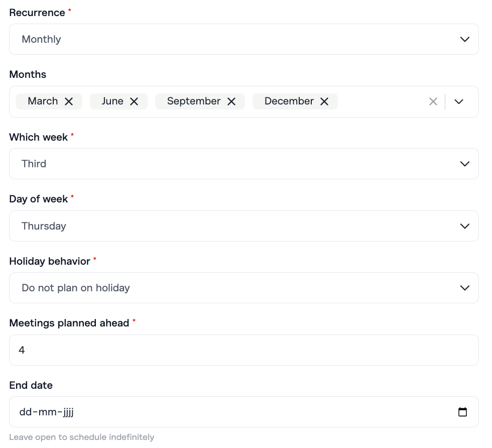Click the Holiday behavior label
The height and width of the screenshot is (448, 492).
pyautogui.click(x=50, y=261)
